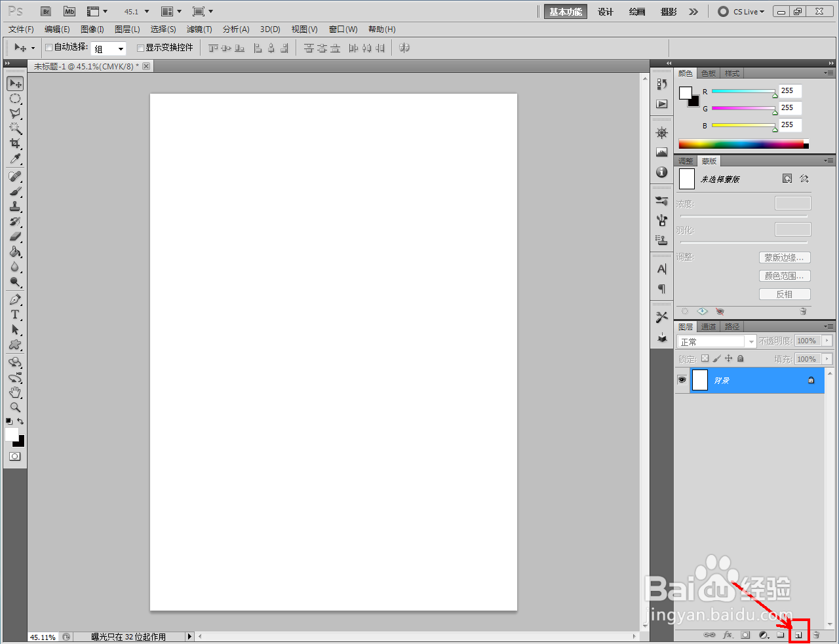The image size is (839, 644).
Task: Toggle Quick Mask mode in toolbox
Action: (15, 457)
